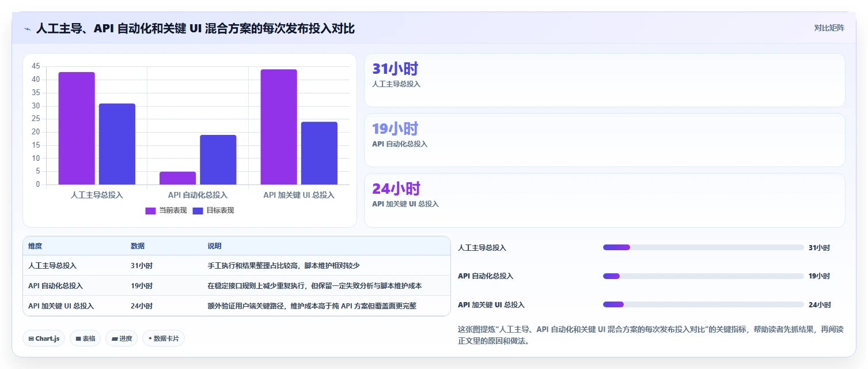Viewport: 868px width, 369px height.
Task: Click the 19小时 table cell
Action: click(142, 286)
